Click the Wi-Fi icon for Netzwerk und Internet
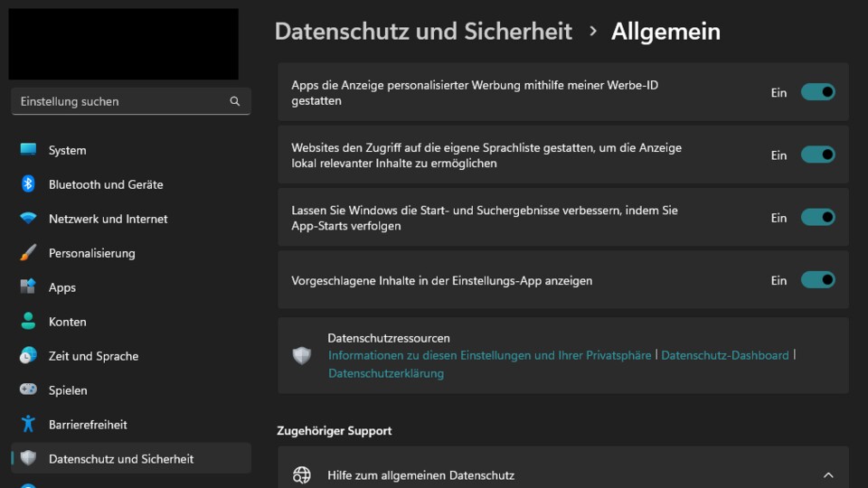 click(x=28, y=218)
